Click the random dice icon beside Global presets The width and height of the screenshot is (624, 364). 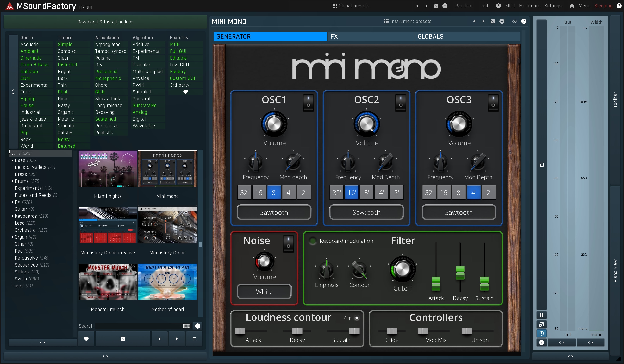[436, 6]
